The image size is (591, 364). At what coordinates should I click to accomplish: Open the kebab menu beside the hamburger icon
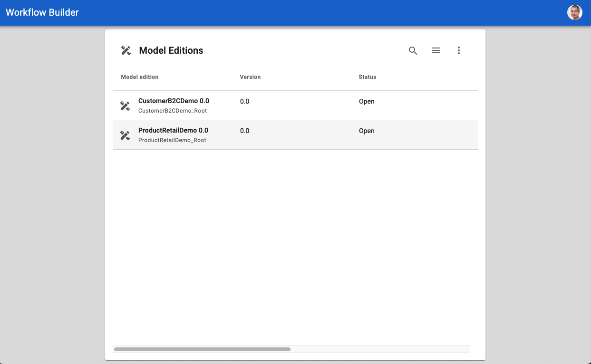coord(458,50)
